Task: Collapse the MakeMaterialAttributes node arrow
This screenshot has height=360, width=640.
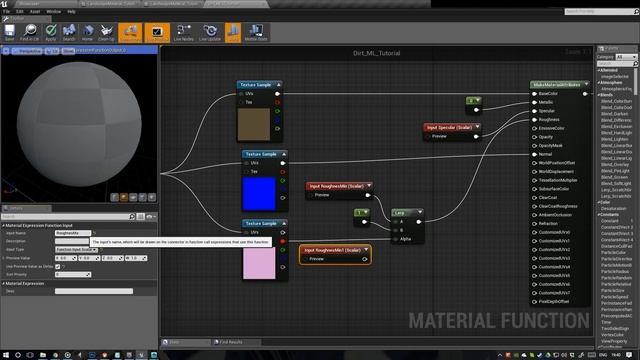Action: pos(587,84)
